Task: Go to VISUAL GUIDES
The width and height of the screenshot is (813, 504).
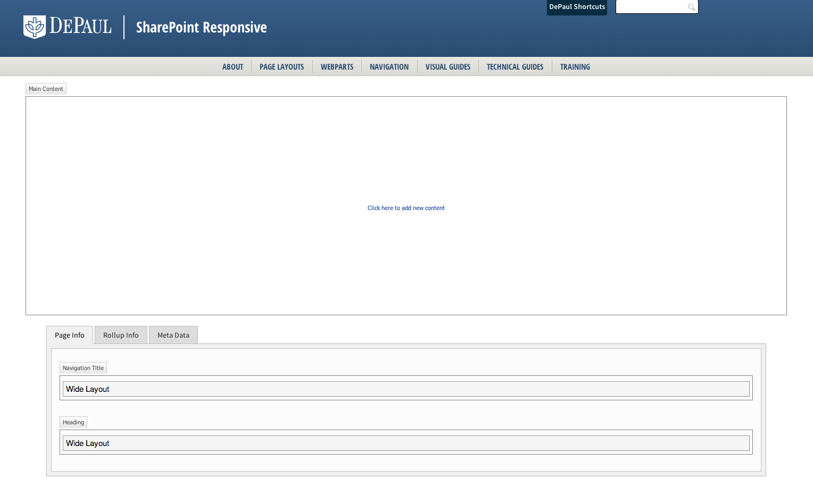Action: 448,66
